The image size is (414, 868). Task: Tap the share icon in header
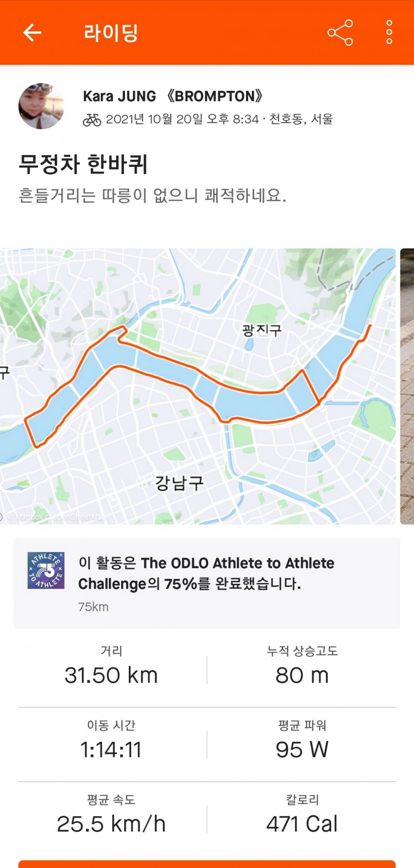pyautogui.click(x=340, y=32)
